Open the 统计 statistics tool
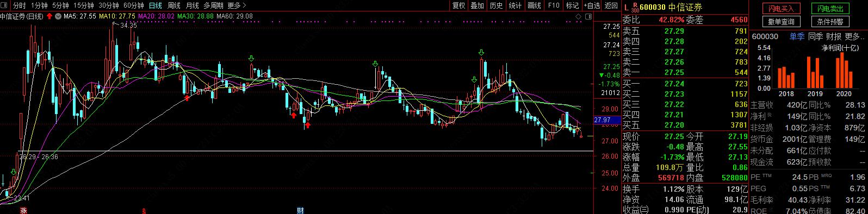This screenshot has width=868, height=214. click(x=515, y=5)
